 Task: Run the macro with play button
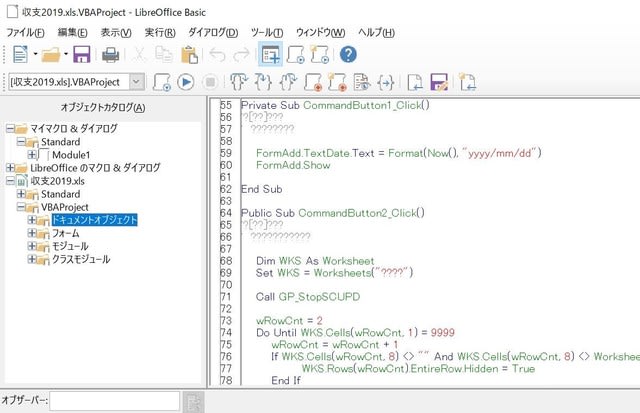(x=186, y=82)
